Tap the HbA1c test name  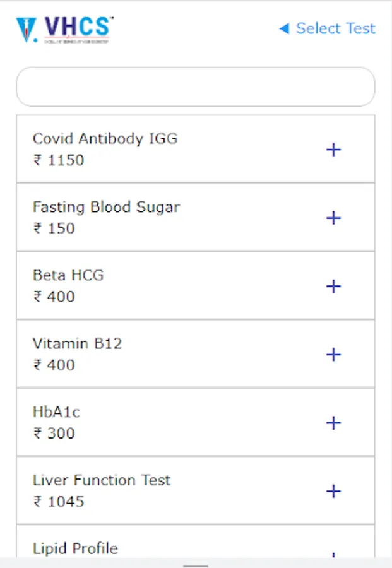tap(56, 412)
